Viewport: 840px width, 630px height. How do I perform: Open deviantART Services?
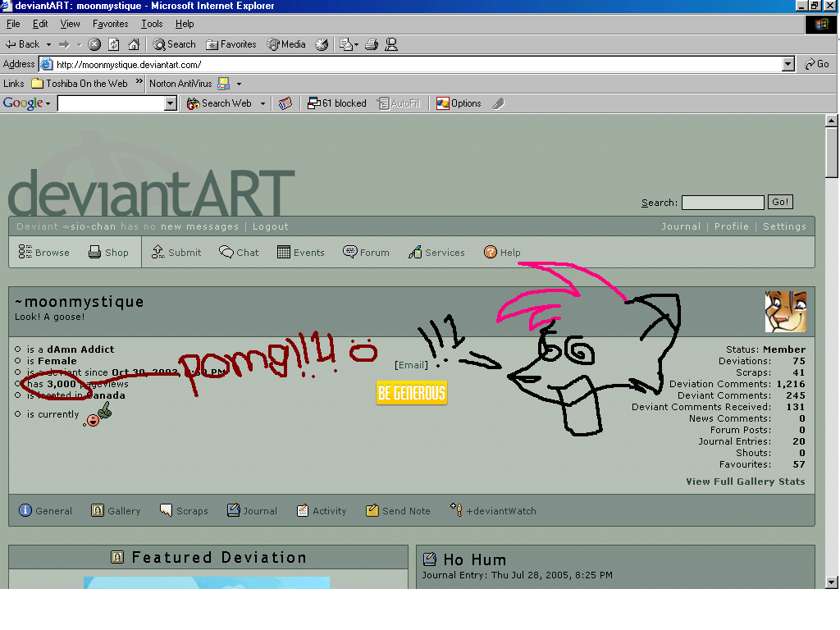point(436,253)
